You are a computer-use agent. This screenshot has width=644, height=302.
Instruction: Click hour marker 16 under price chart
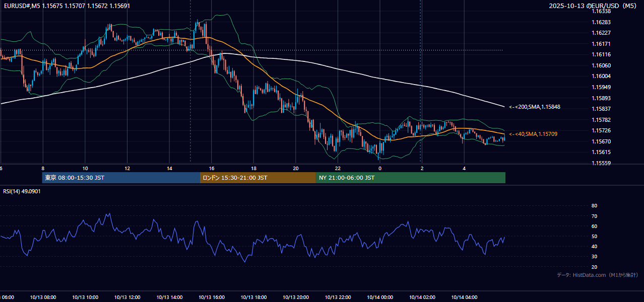tap(211, 169)
